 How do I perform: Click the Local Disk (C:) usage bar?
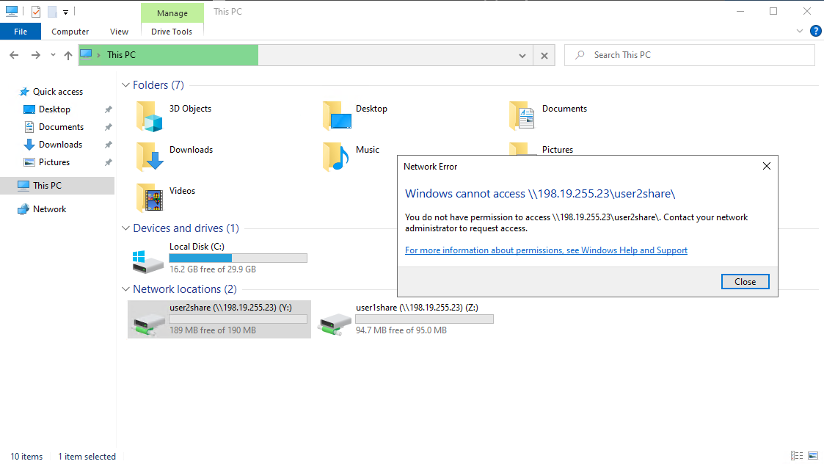click(x=238, y=258)
